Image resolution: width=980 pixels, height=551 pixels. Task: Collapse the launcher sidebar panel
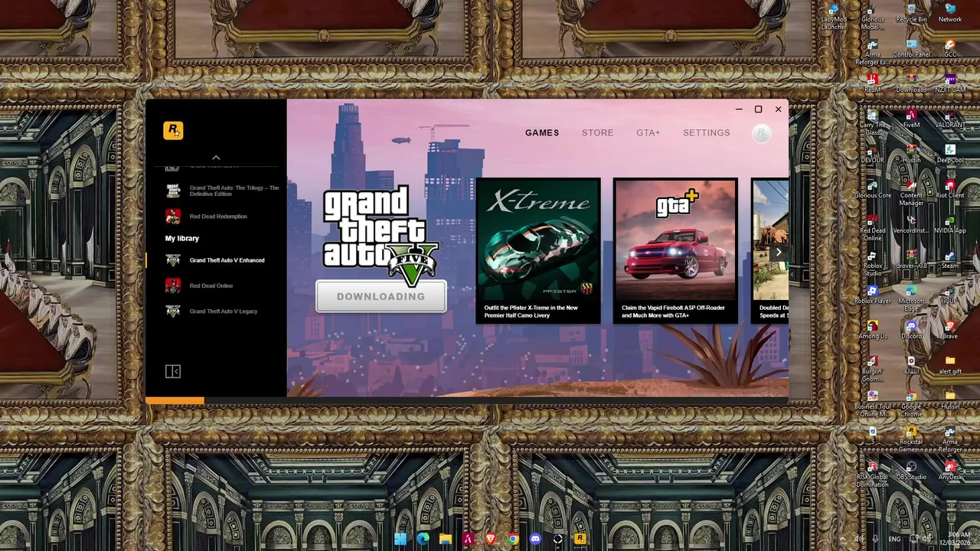click(x=173, y=371)
